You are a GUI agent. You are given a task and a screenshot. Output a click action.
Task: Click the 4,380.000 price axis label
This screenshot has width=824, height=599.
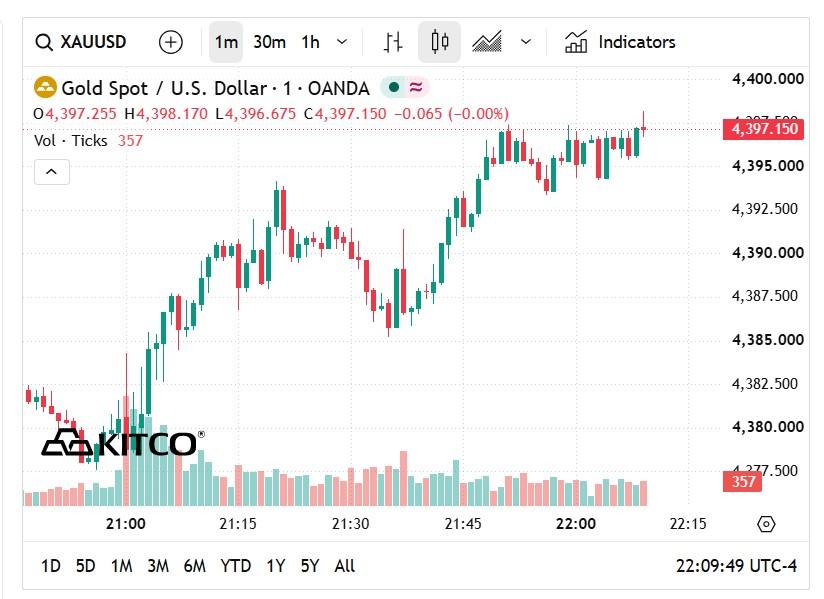(768, 427)
